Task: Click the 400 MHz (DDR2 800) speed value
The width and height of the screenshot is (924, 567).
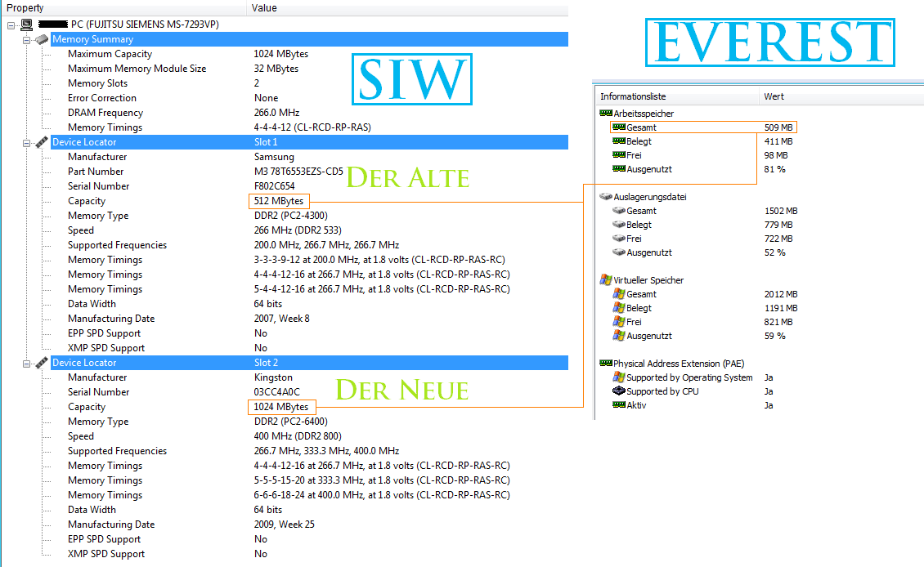Action: [298, 436]
